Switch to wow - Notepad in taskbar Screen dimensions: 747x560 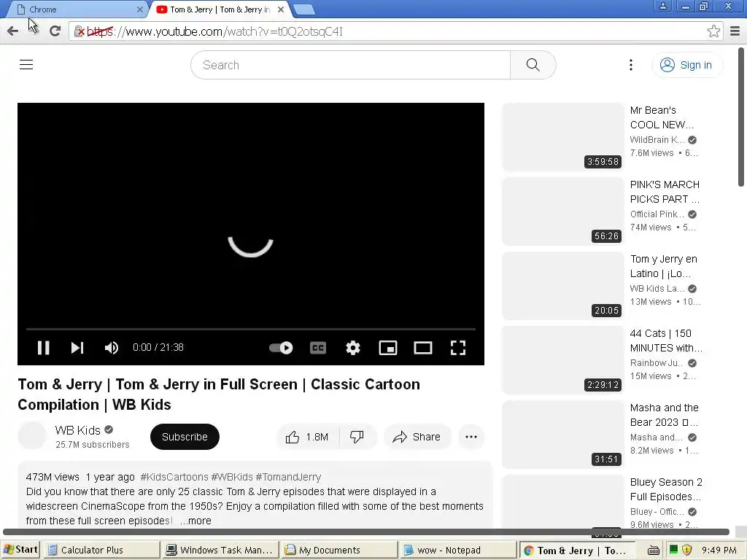(458, 550)
